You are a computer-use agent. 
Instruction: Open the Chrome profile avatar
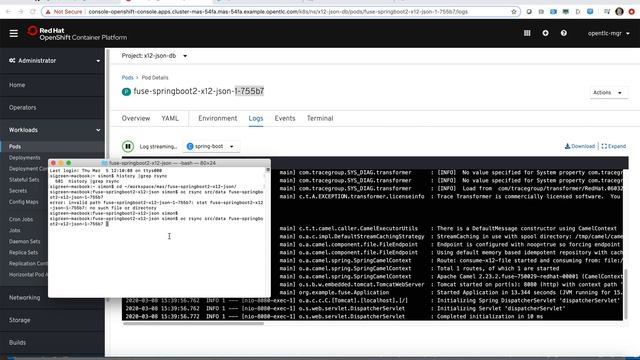click(x=619, y=12)
